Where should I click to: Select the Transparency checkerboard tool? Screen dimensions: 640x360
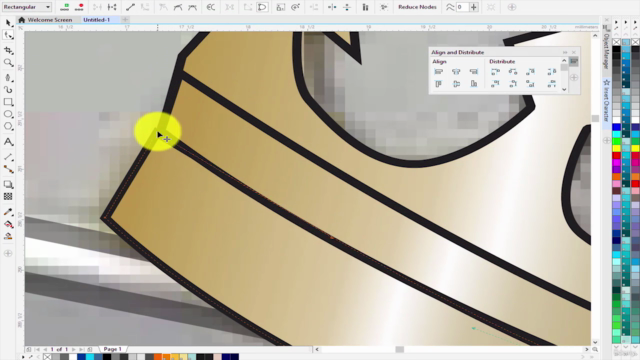(x=8, y=196)
